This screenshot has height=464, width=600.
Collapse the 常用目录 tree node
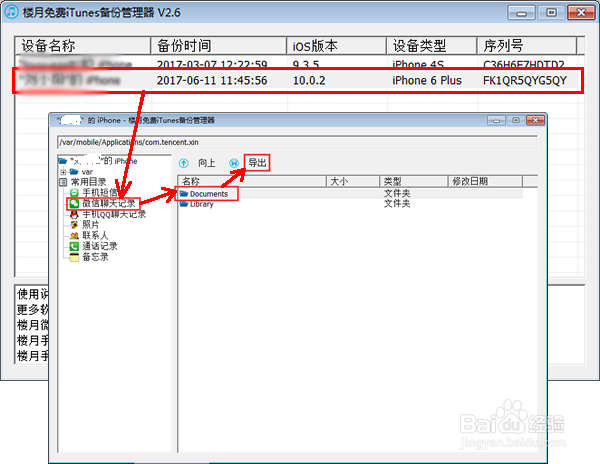pyautogui.click(x=63, y=182)
